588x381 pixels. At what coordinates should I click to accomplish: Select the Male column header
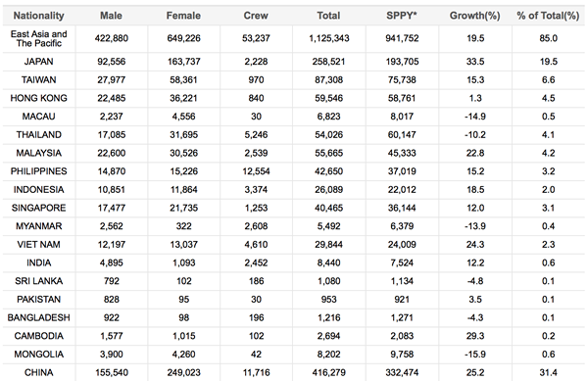[111, 16]
